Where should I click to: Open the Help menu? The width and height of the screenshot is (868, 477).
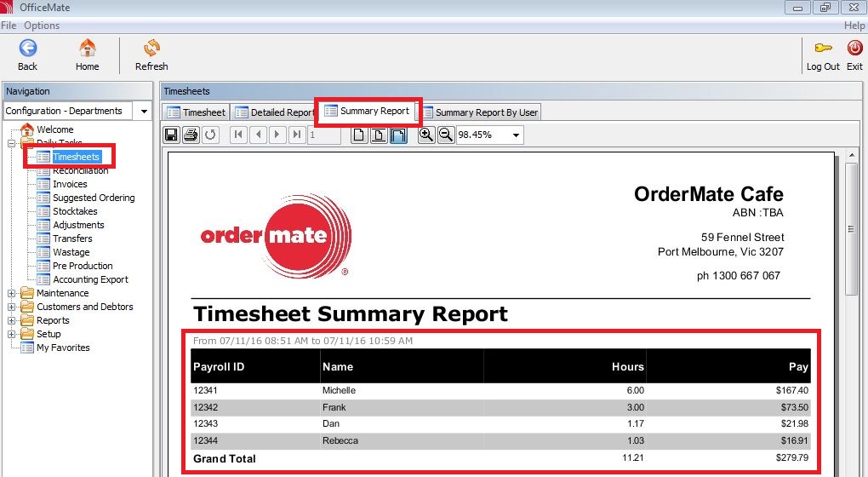[854, 26]
